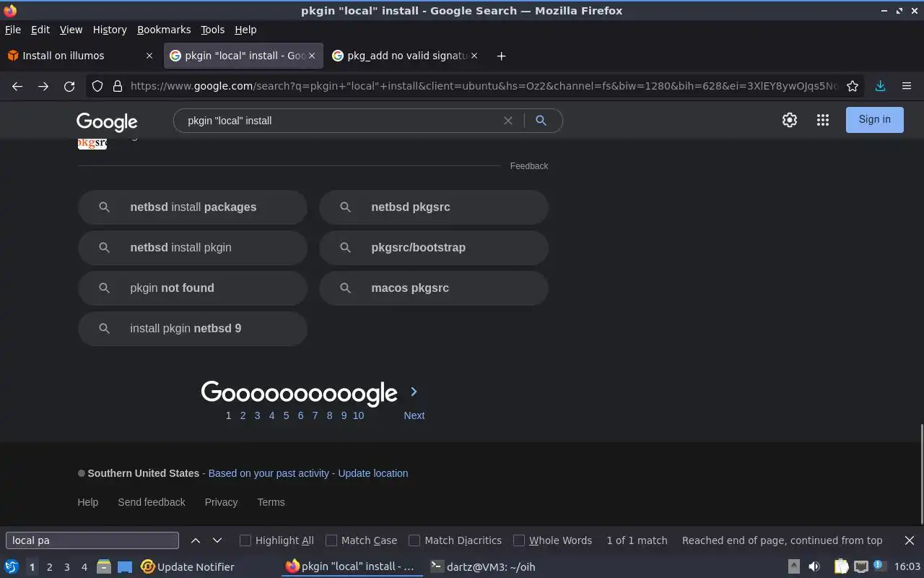Open a new tab with plus button
924x578 pixels.
[x=501, y=56]
